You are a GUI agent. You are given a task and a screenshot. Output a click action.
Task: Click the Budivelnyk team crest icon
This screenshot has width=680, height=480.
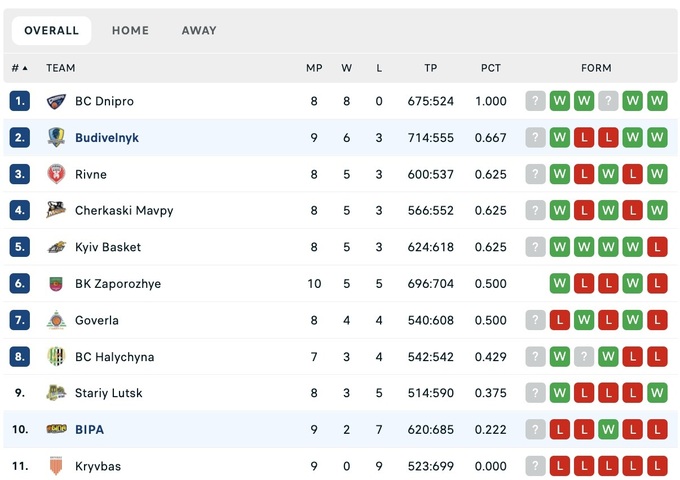point(56,138)
